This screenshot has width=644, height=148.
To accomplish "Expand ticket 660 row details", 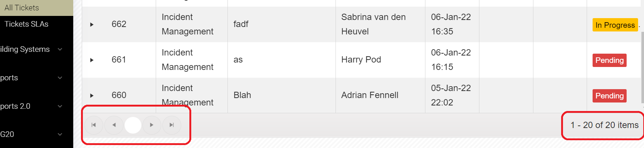I will (92, 95).
